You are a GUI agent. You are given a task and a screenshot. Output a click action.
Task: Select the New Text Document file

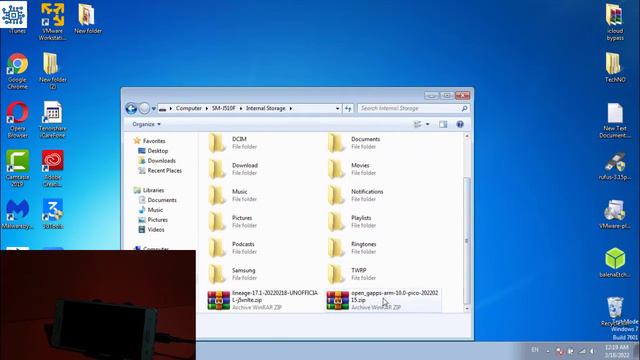[x=615, y=120]
